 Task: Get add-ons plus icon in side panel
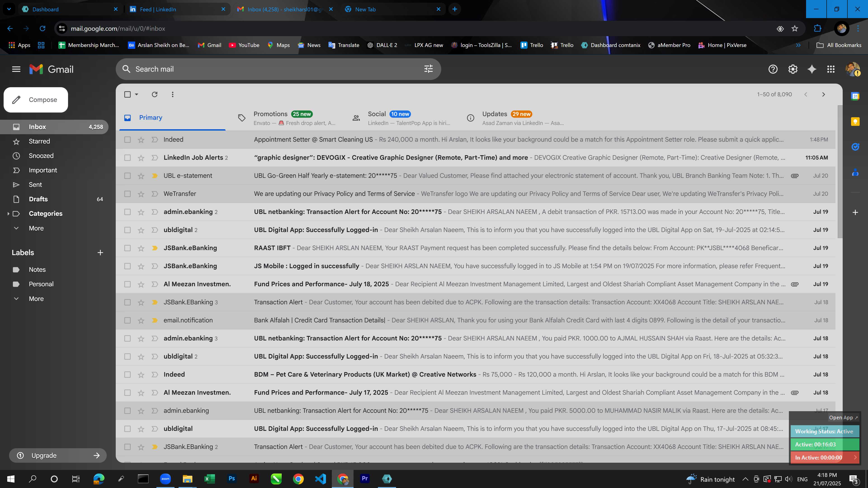tap(855, 213)
